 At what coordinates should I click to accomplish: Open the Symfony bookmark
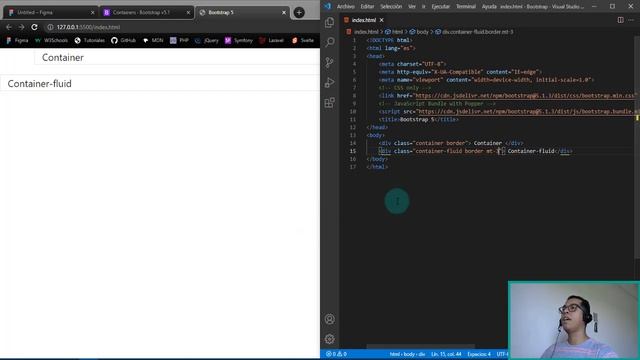tap(239, 40)
